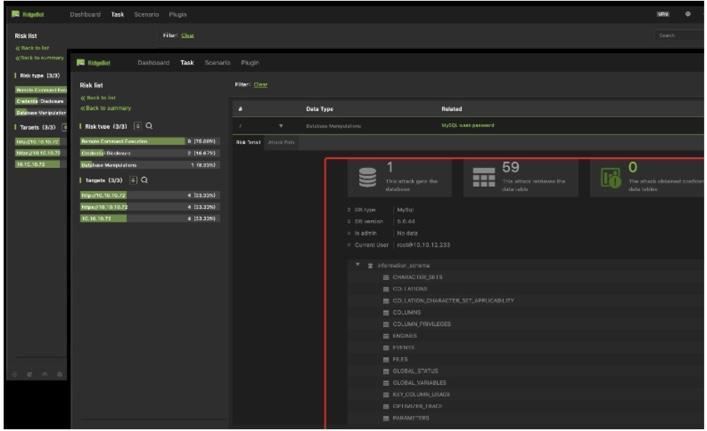Open sort icon beside front Targets heading

coord(133,180)
